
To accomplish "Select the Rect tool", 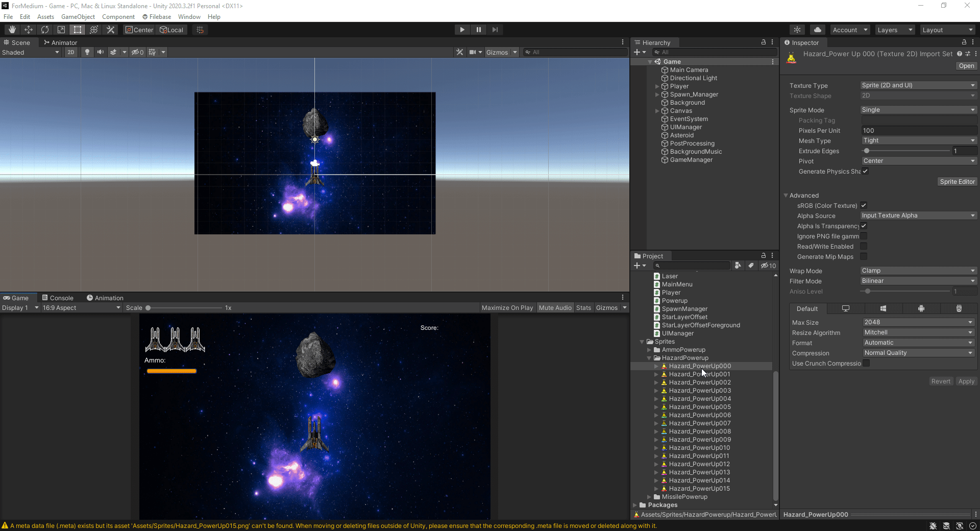I will [x=78, y=30].
